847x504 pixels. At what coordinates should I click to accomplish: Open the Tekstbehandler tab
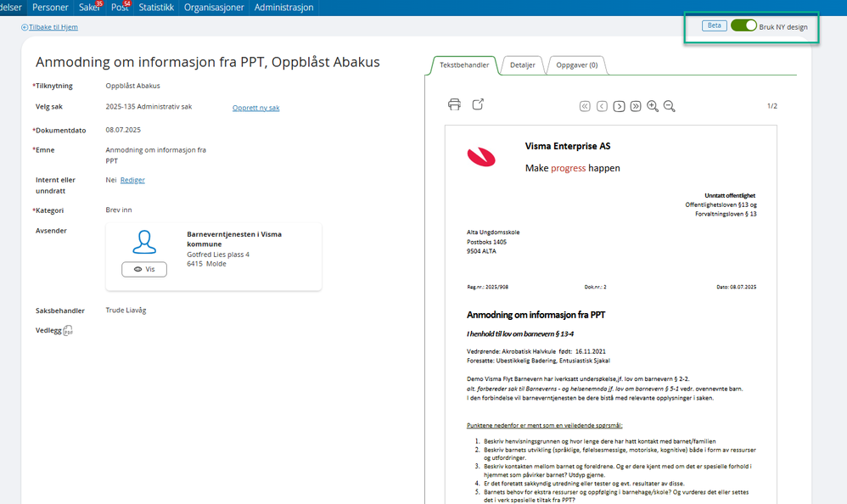[x=464, y=64]
